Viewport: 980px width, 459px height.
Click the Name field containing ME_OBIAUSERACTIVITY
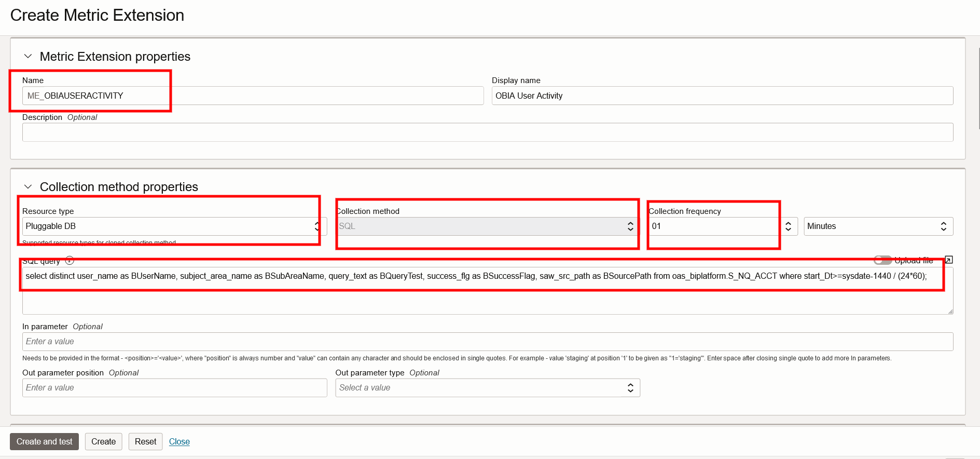point(253,96)
